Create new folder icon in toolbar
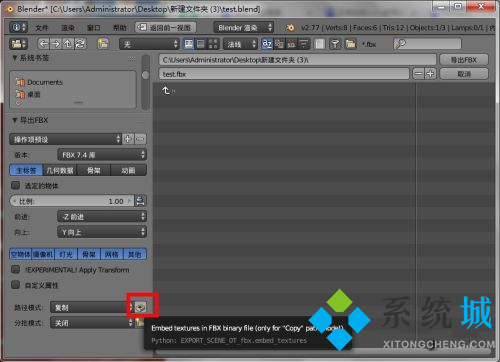 [x=103, y=44]
